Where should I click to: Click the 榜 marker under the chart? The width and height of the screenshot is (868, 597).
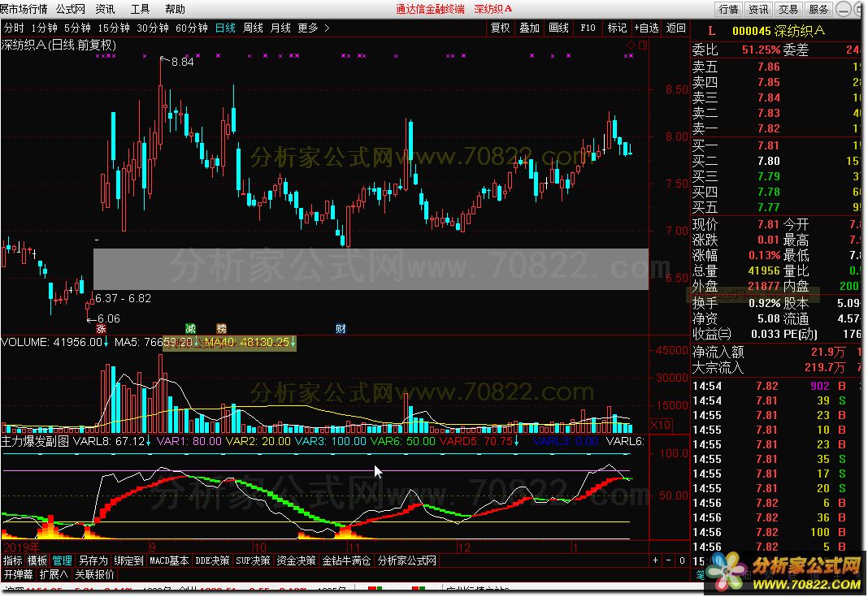(221, 329)
